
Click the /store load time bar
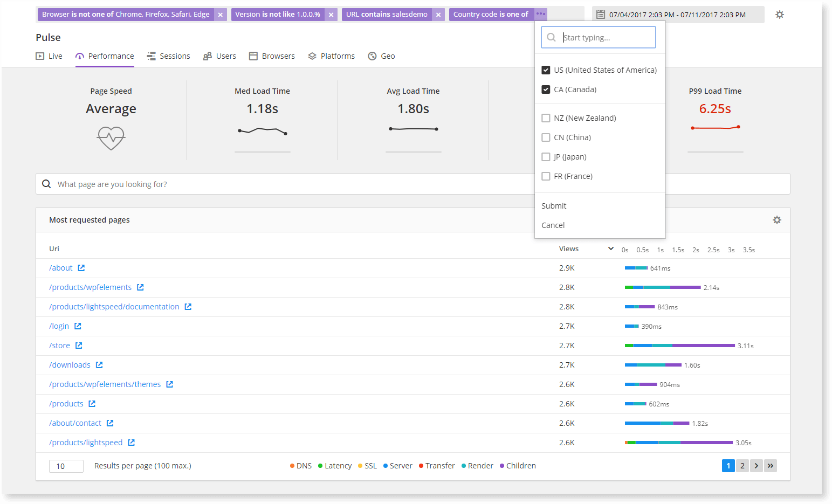click(x=679, y=346)
